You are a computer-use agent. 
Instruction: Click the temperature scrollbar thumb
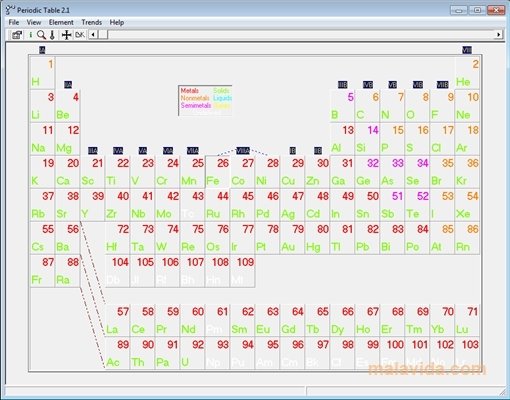point(103,35)
